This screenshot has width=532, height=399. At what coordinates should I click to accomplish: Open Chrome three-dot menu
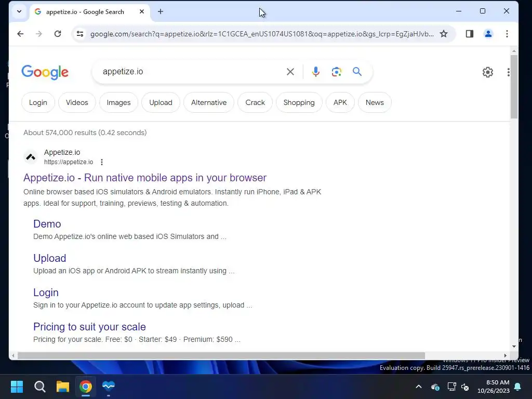[507, 34]
